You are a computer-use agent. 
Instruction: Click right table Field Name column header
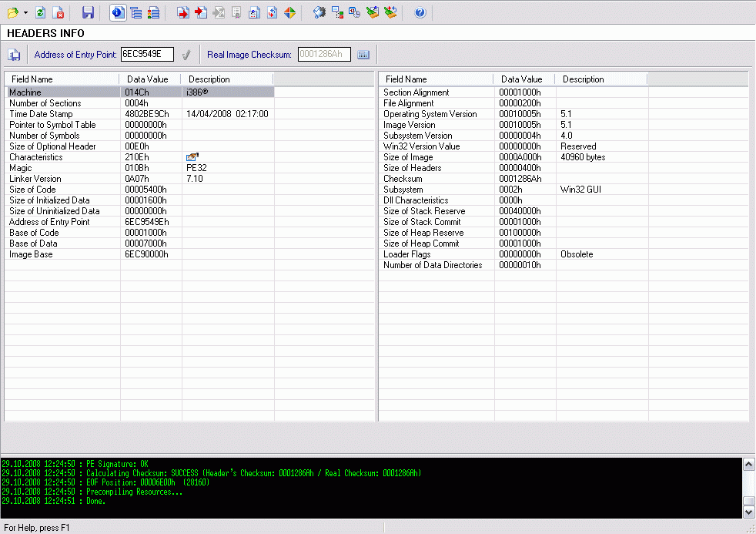[x=436, y=79]
